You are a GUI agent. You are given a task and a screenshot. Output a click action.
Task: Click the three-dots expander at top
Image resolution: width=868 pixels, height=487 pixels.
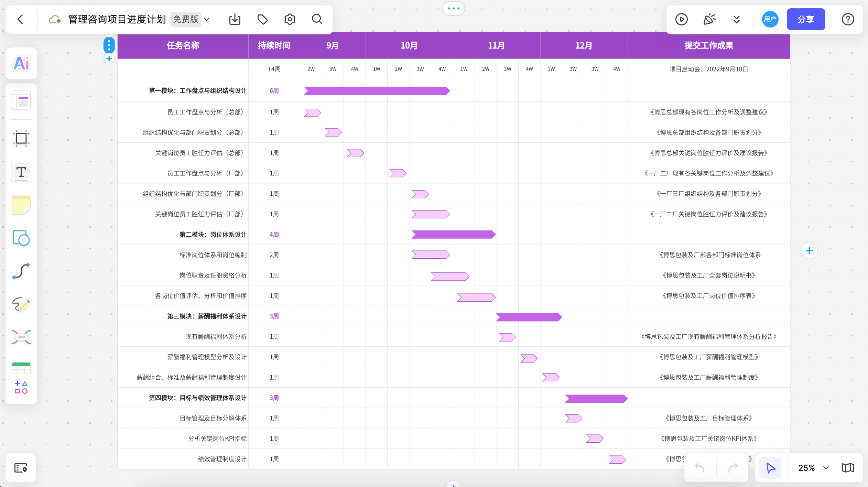pos(454,9)
